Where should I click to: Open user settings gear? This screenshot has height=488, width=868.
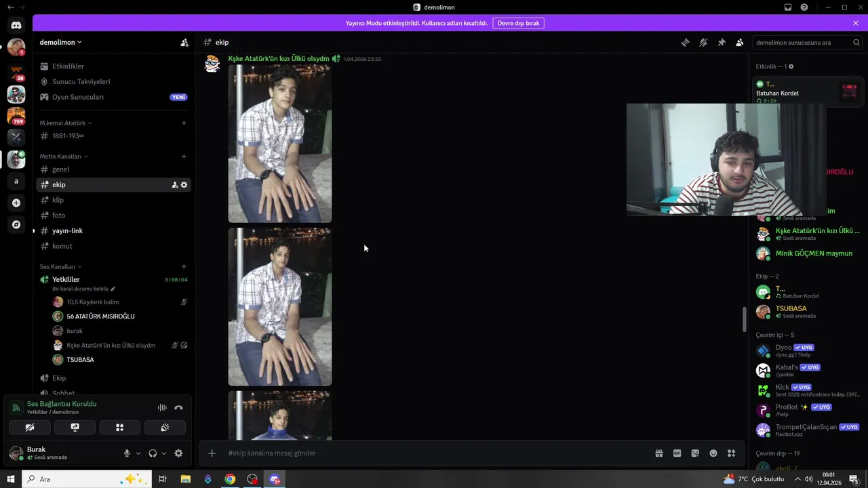[x=178, y=453]
